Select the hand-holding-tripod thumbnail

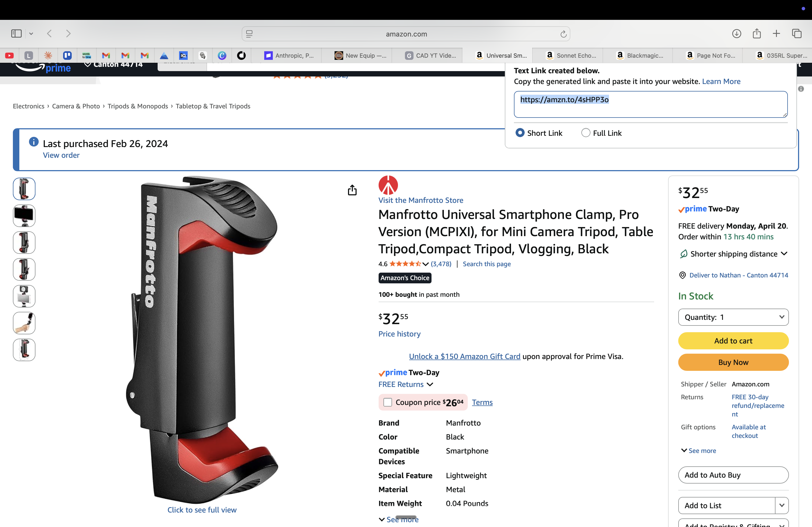click(24, 323)
